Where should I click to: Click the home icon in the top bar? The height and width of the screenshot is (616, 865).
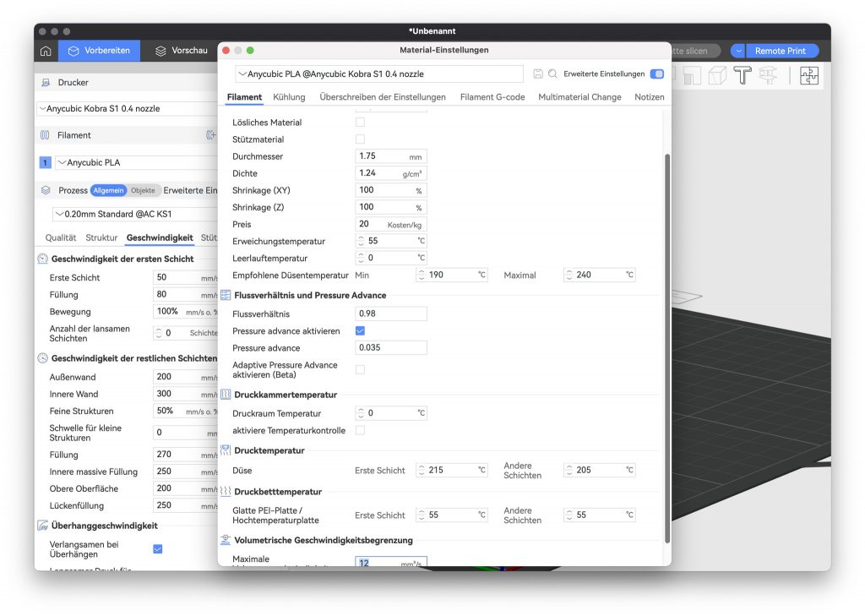point(46,51)
